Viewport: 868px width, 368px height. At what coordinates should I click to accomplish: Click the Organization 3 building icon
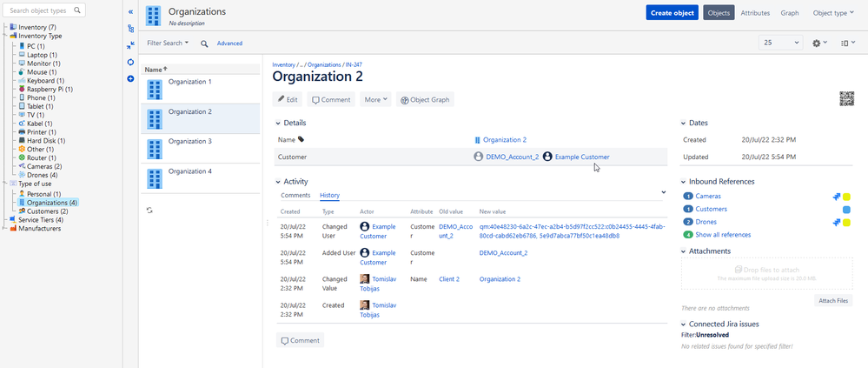pos(155,149)
